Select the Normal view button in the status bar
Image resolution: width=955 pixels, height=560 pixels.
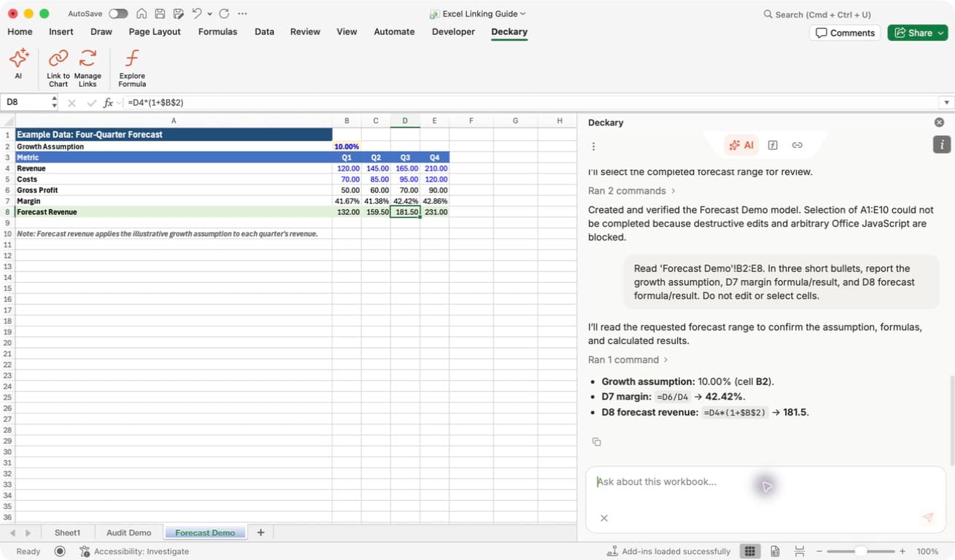pos(749,551)
